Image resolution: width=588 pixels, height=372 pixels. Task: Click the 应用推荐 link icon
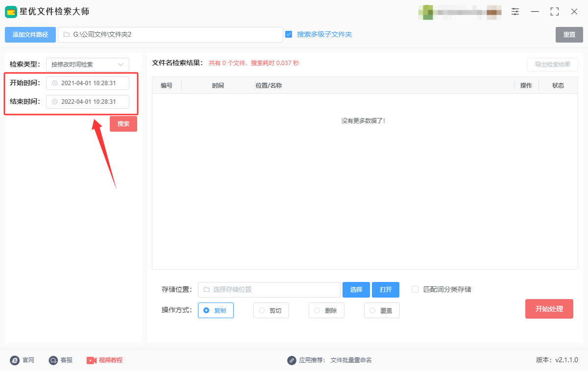(x=292, y=360)
